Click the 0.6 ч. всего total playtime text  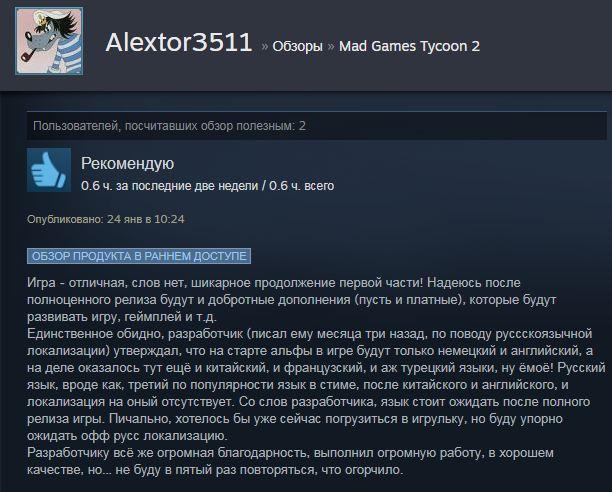(301, 186)
